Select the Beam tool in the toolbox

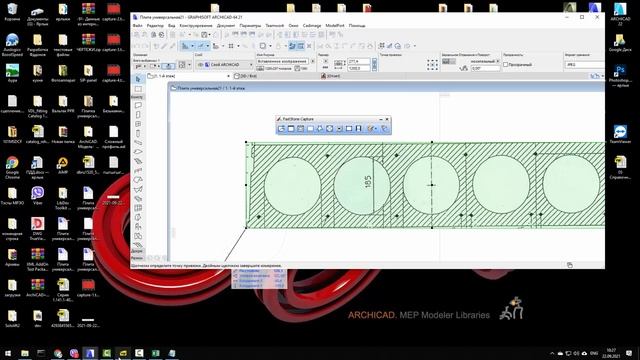point(138,142)
